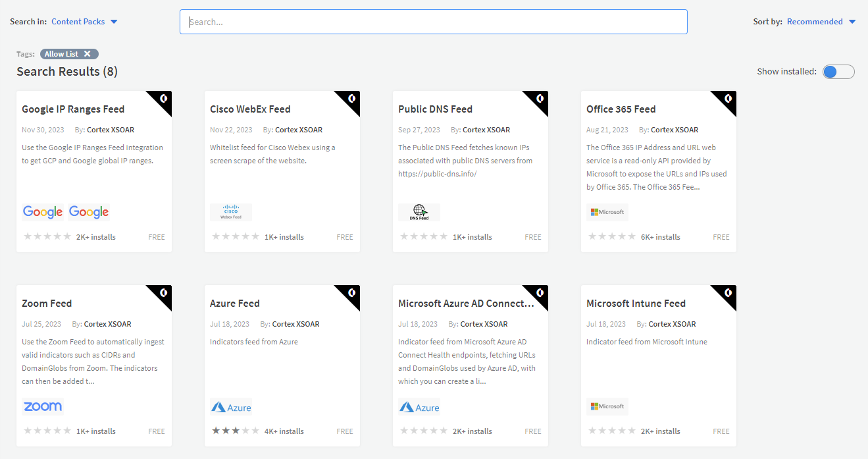Click the FREE label on Microsoft Intune Feed card
This screenshot has width=868, height=459.
click(x=721, y=431)
